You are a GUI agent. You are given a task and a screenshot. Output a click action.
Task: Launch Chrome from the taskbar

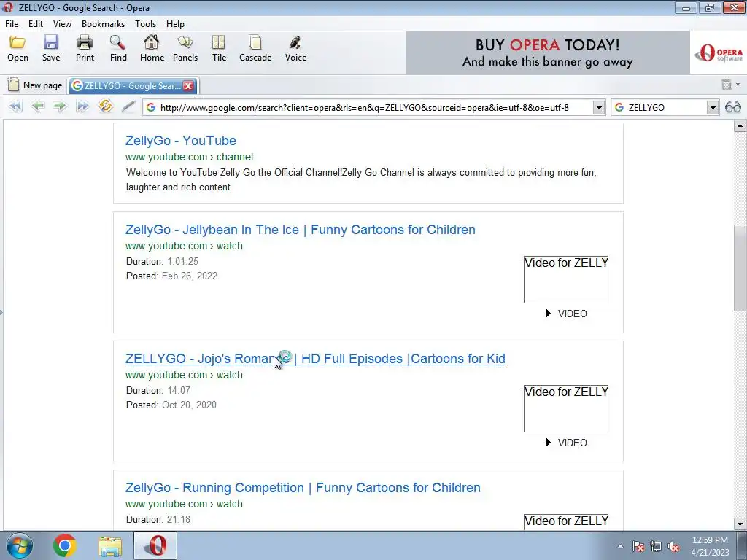pyautogui.click(x=65, y=545)
